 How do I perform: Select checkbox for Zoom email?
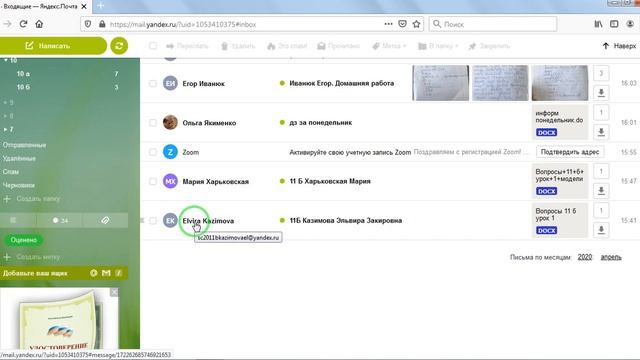pyautogui.click(x=153, y=152)
